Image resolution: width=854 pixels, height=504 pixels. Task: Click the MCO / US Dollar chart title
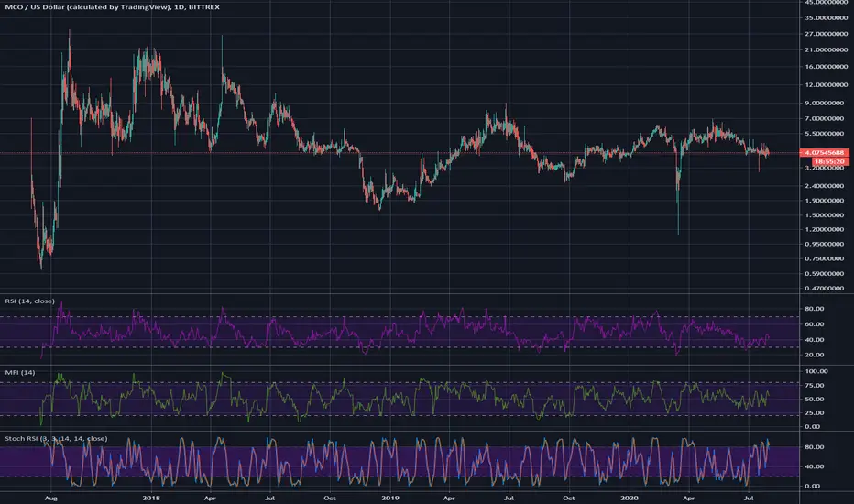coord(112,7)
